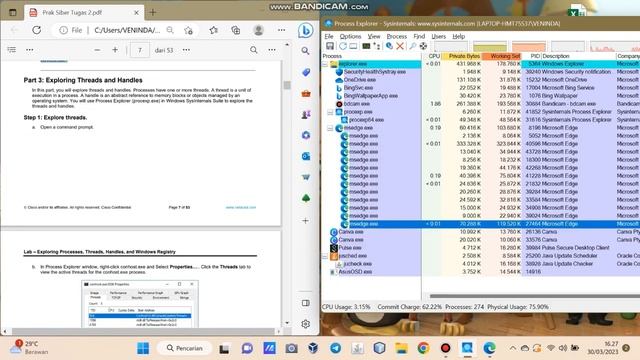Open Process menu in Process Explorer
640x360 pixels.
click(x=397, y=36)
